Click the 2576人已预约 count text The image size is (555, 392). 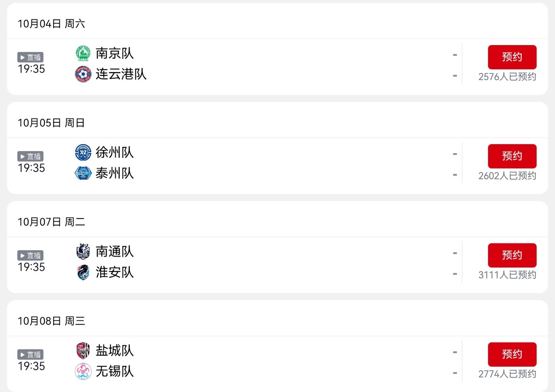coord(507,76)
